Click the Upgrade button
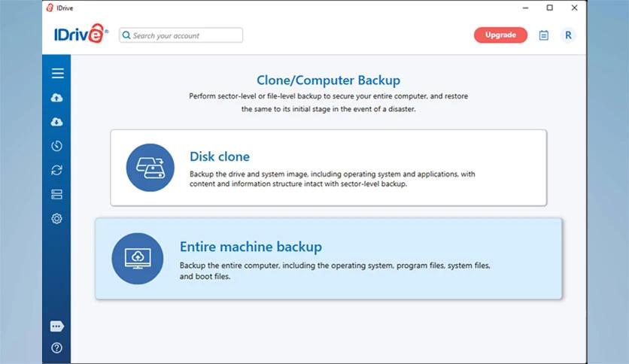Screen dimensions: 629x364 click(500, 35)
